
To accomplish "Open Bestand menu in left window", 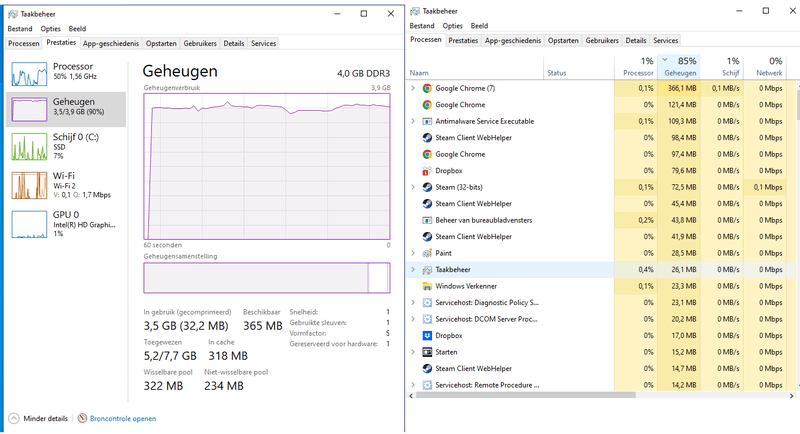I will tap(20, 29).
